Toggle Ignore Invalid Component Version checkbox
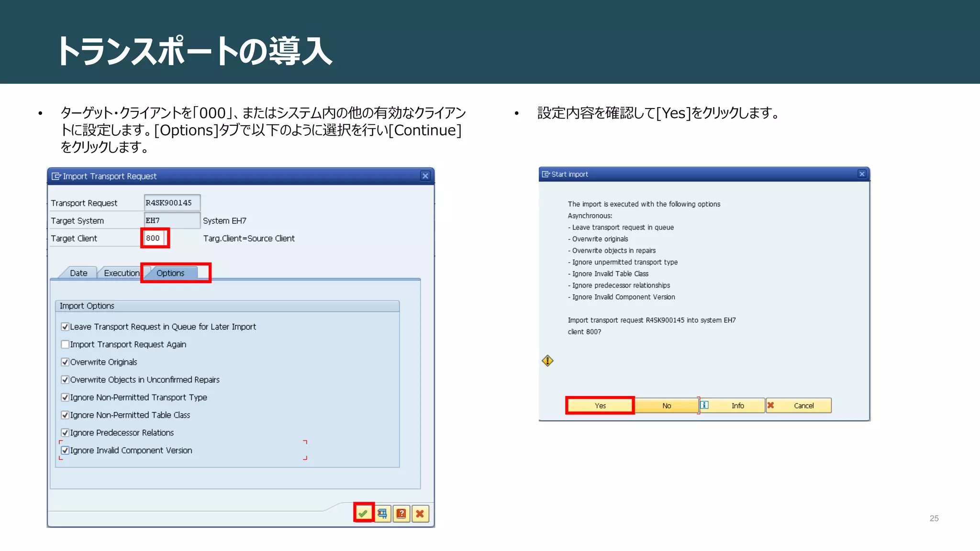The width and height of the screenshot is (980, 551). click(x=65, y=451)
